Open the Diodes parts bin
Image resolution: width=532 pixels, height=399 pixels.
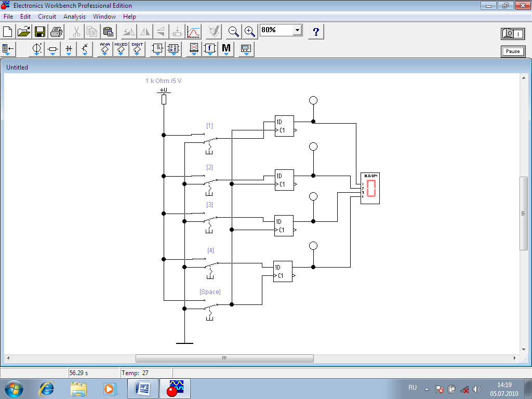(69, 49)
